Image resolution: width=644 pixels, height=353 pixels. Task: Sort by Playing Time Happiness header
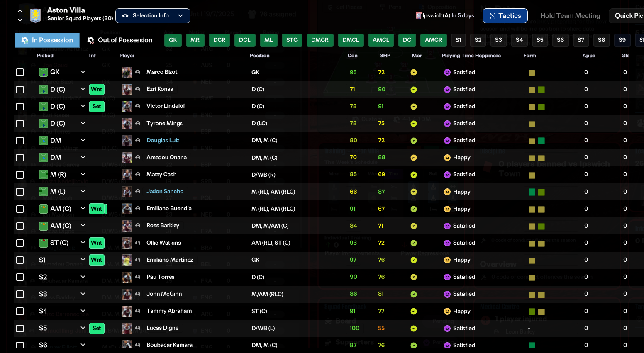pos(471,56)
